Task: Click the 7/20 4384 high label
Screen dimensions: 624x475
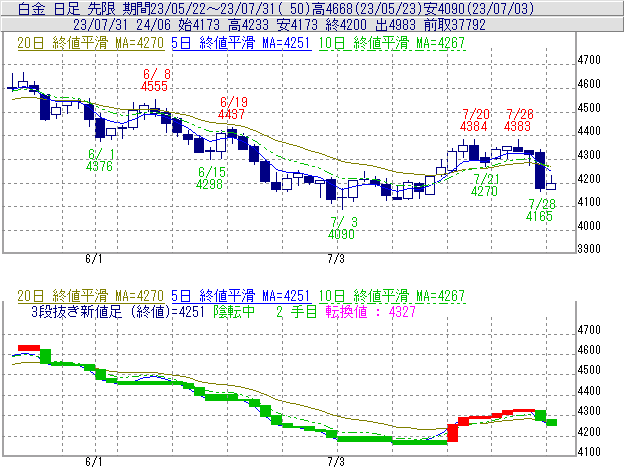Action: pyautogui.click(x=474, y=120)
